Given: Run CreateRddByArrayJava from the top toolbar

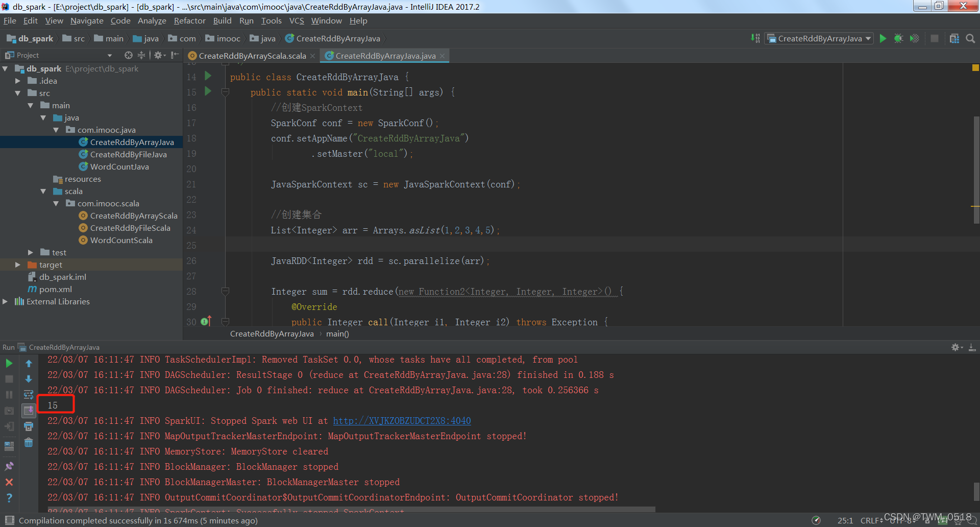Looking at the screenshot, I should point(883,38).
